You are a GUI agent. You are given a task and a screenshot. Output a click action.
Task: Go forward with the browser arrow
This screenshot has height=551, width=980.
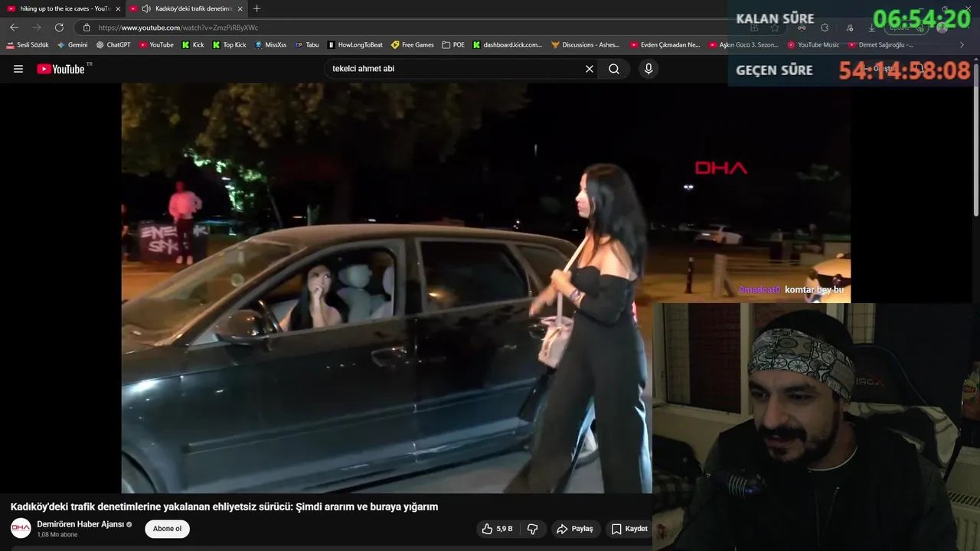(37, 28)
